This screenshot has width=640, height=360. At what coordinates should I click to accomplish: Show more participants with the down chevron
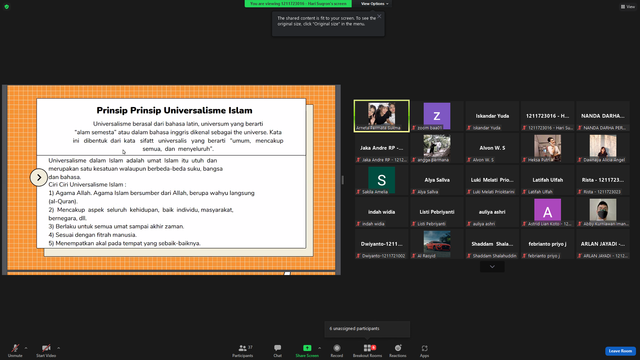(x=492, y=267)
